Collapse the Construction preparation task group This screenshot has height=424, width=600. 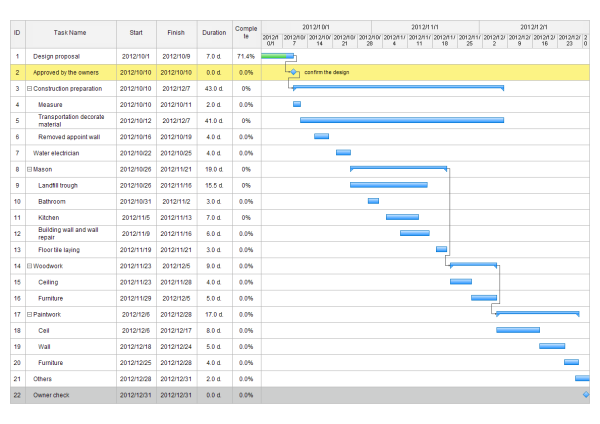pos(29,89)
